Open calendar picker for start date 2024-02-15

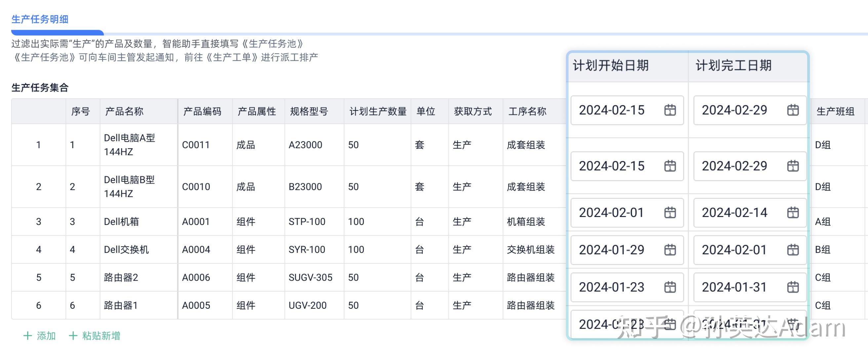point(670,110)
